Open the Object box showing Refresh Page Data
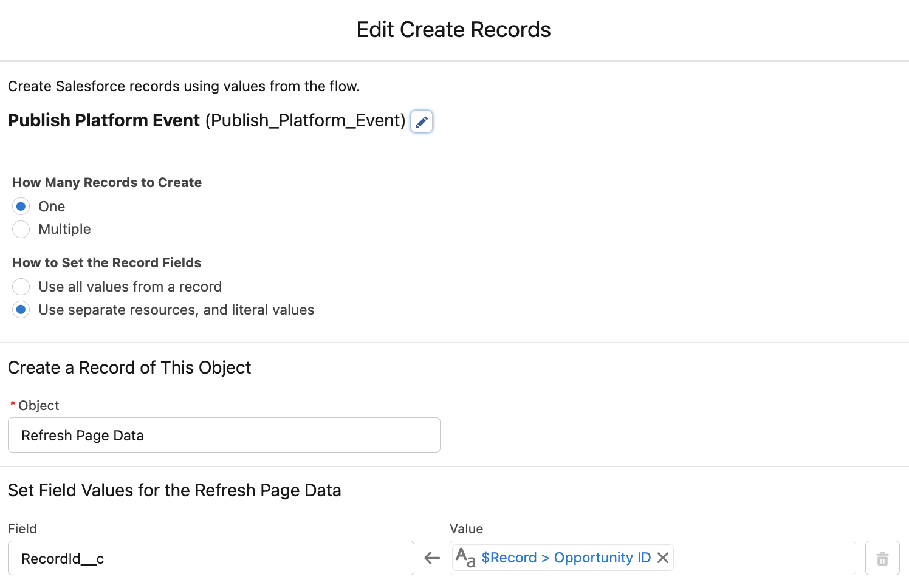Image resolution: width=909 pixels, height=588 pixels. [224, 436]
